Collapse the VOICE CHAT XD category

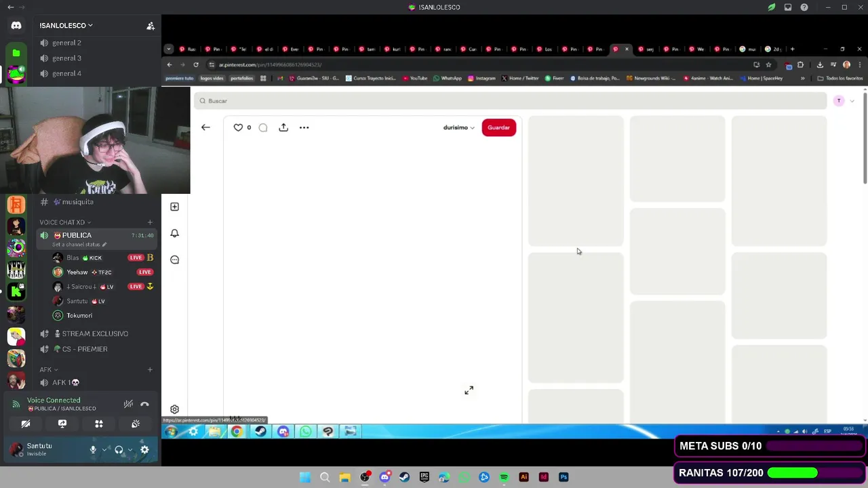coord(64,222)
